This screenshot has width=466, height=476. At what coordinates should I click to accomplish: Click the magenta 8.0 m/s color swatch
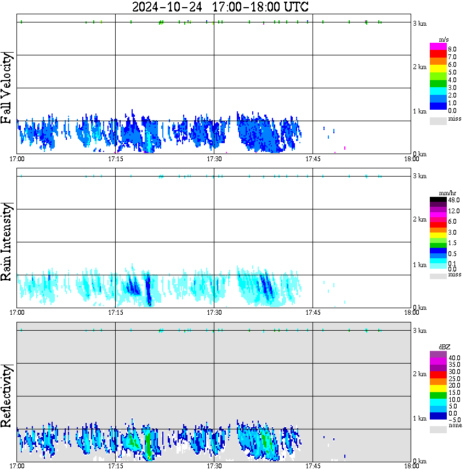pyautogui.click(x=438, y=47)
